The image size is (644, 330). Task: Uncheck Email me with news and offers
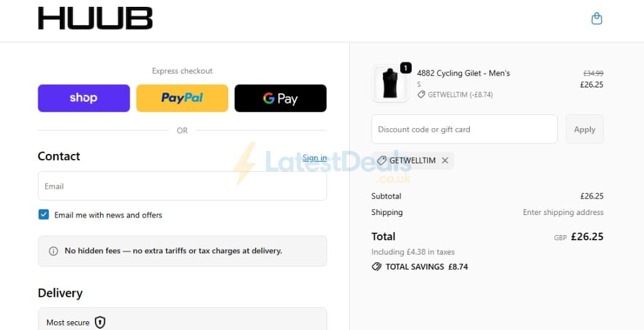click(x=43, y=214)
